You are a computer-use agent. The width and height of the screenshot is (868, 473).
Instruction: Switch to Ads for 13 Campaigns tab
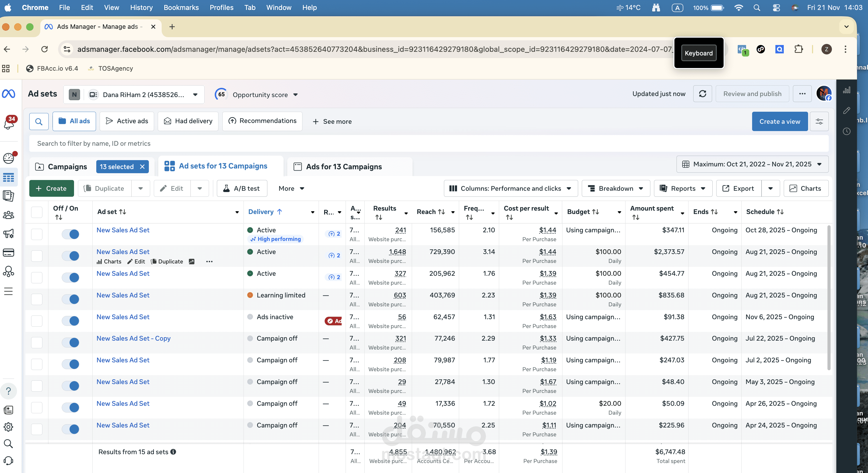click(x=344, y=166)
